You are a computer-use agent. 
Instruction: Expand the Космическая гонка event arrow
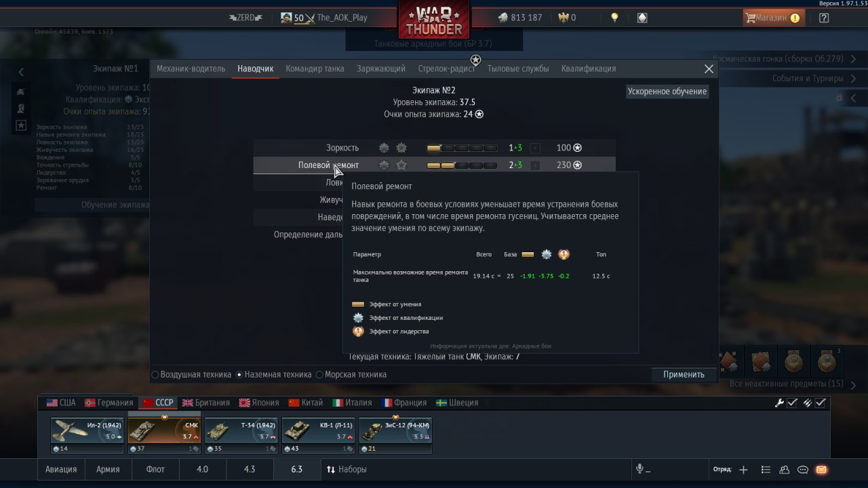click(854, 59)
